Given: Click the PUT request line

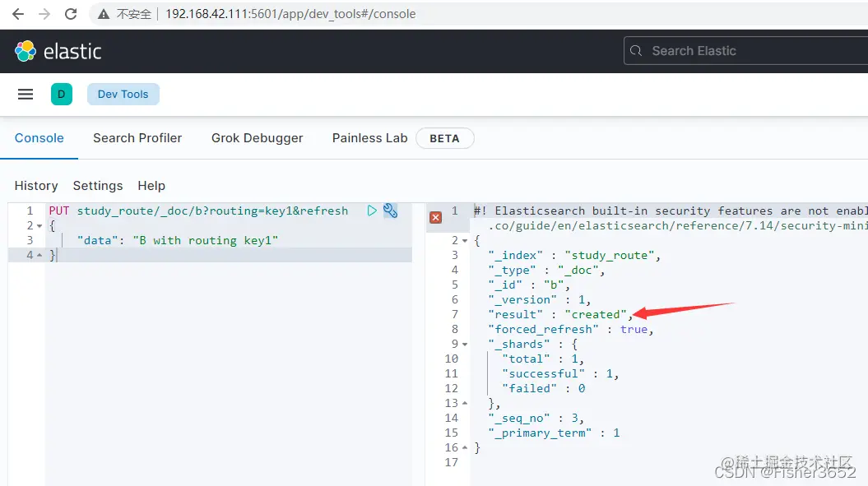Looking at the screenshot, I should tap(198, 211).
